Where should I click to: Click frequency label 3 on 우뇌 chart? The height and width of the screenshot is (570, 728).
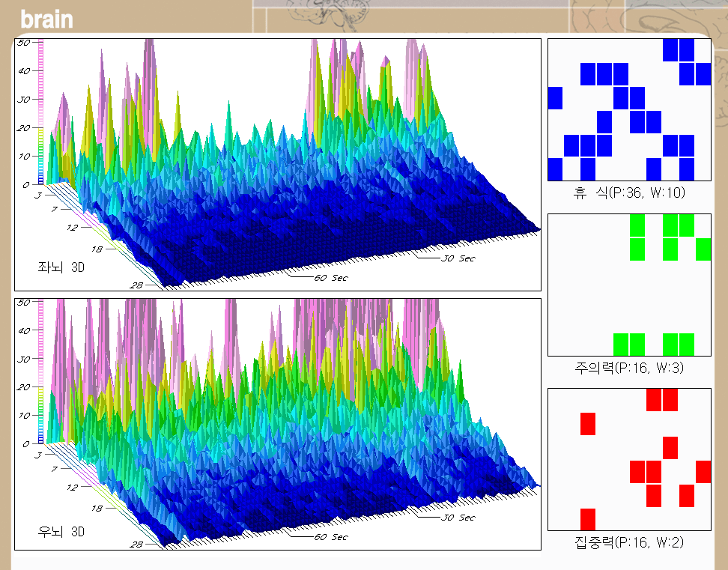point(37,453)
